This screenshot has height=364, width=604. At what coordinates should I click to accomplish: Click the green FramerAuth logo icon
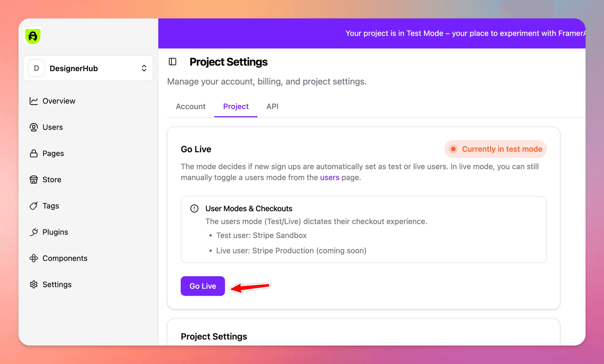[x=33, y=36]
